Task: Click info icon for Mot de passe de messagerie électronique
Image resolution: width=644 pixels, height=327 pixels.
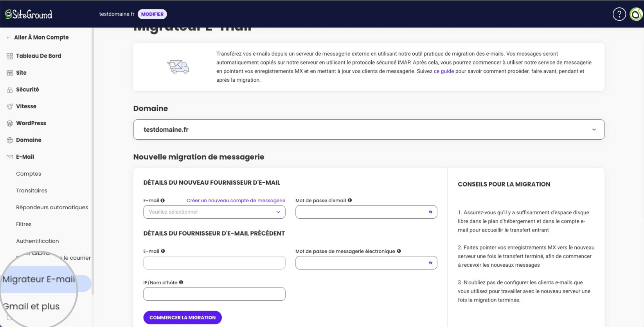Action: click(x=399, y=251)
